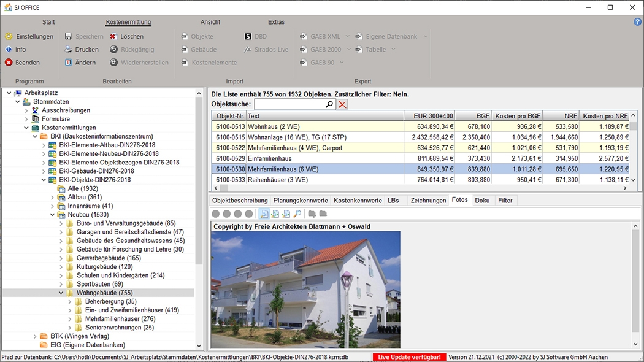Click the magnifier icon in Objektsuche
The width and height of the screenshot is (644, 362).
click(x=329, y=104)
